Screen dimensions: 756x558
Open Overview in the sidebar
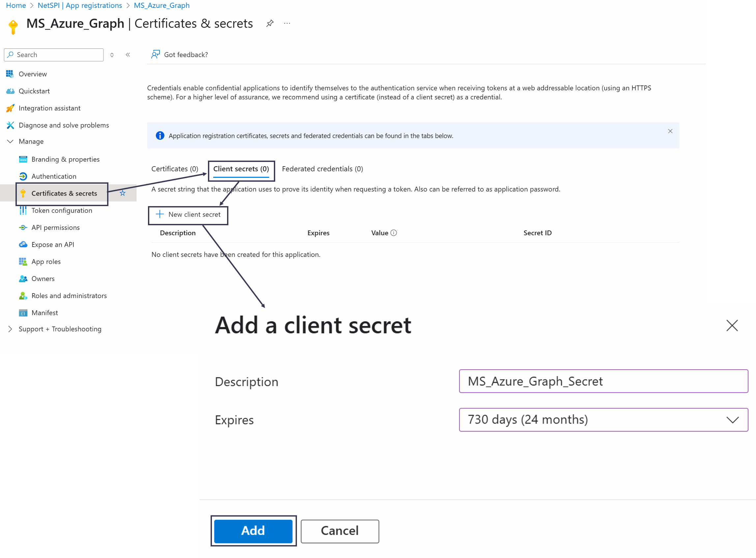(x=33, y=74)
